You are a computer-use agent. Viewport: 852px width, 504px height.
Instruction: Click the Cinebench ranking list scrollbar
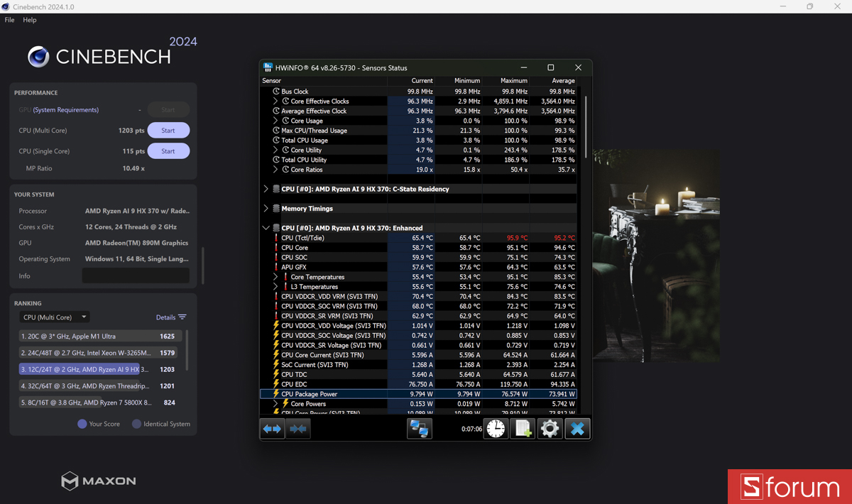(187, 349)
